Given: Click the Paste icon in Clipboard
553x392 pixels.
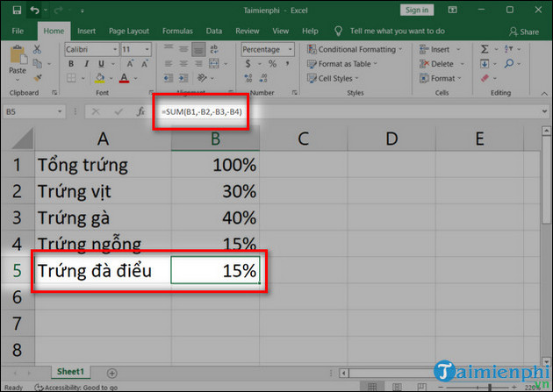Looking at the screenshot, I should [x=16, y=60].
